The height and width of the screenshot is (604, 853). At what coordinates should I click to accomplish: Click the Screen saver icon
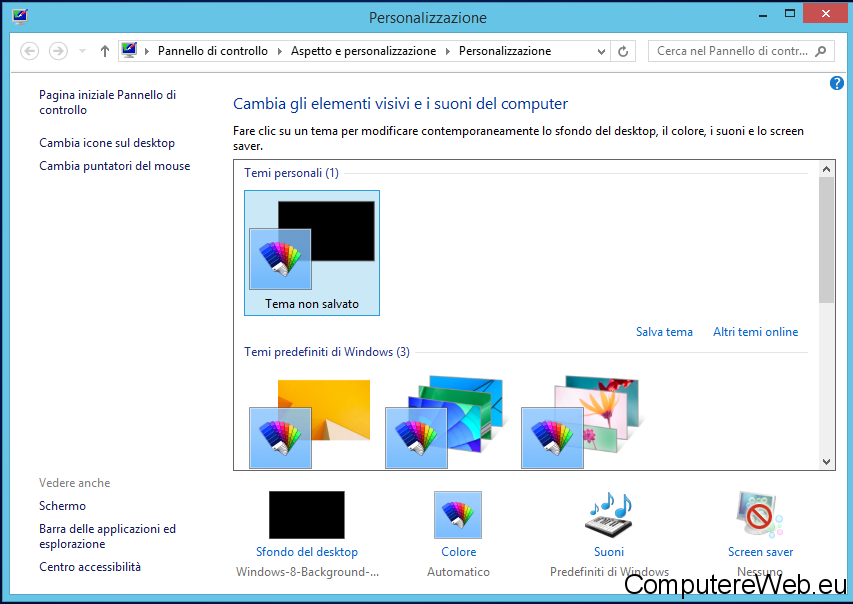(760, 515)
